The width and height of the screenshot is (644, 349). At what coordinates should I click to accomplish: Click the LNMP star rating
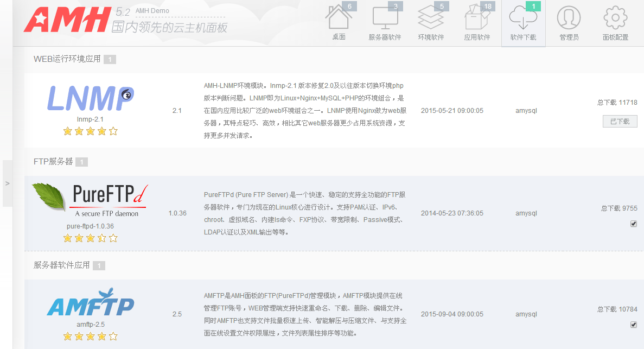point(90,131)
